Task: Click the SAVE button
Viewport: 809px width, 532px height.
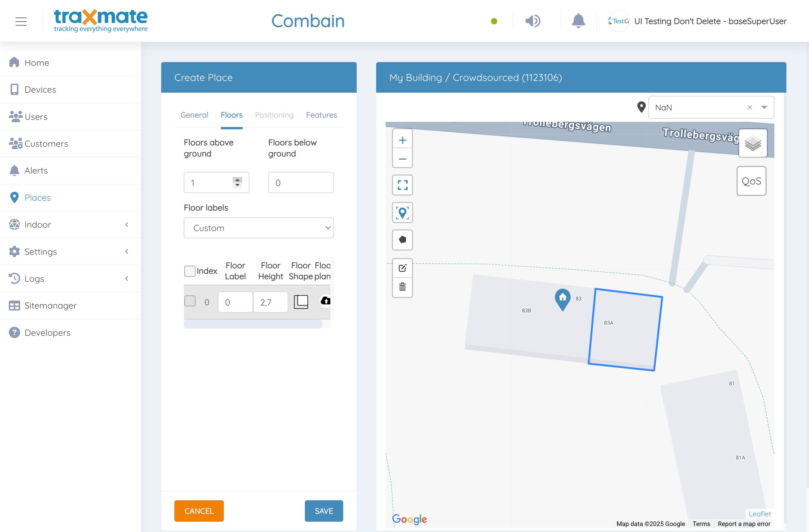Action: tap(323, 511)
